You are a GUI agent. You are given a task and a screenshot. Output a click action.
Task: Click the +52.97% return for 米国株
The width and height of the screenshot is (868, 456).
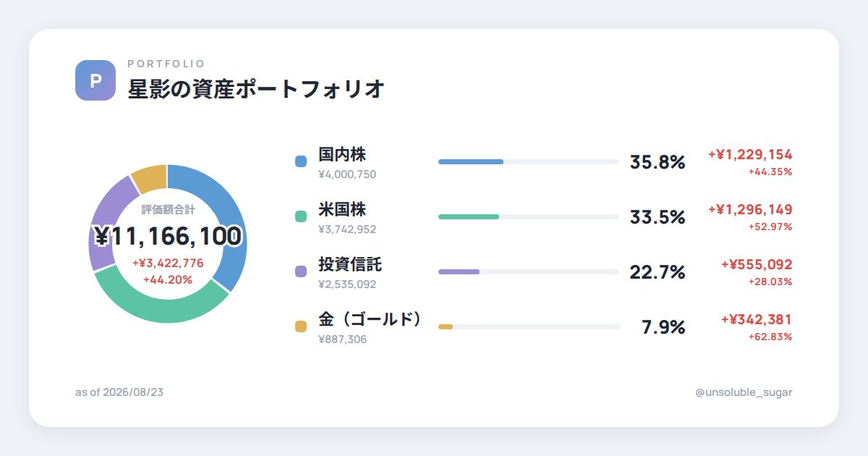(x=770, y=227)
